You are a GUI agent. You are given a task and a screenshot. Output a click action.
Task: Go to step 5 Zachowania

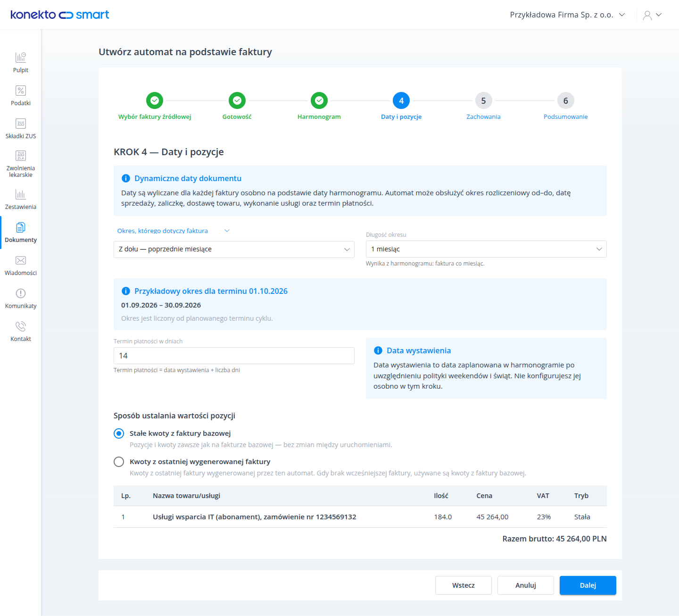[x=483, y=100]
